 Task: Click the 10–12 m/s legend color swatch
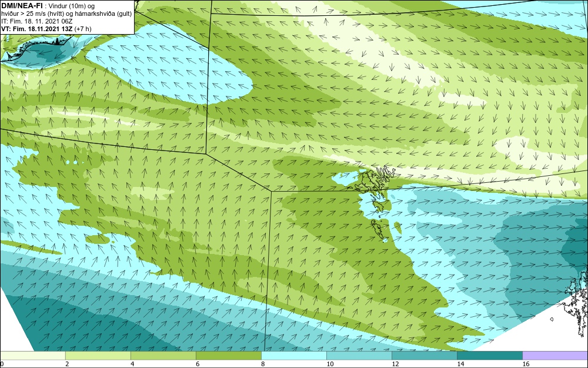pyautogui.click(x=359, y=356)
